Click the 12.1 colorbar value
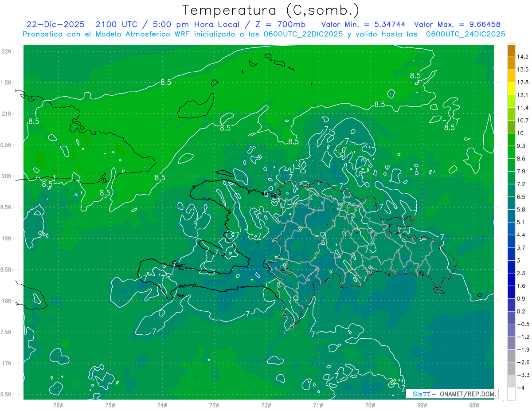The width and height of the screenshot is (532, 411). [x=523, y=95]
